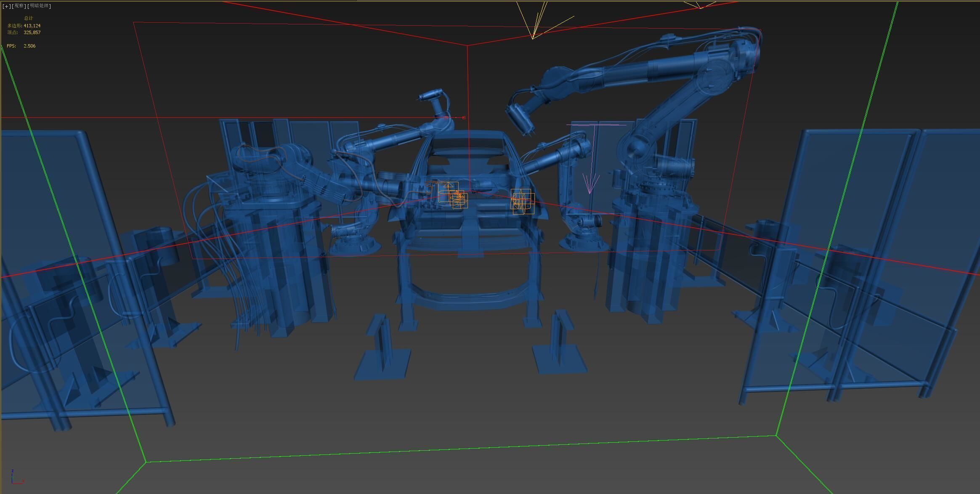Viewport: 980px width, 494px height.
Task: Select the yellow light gizmo at top
Action: 534,37
